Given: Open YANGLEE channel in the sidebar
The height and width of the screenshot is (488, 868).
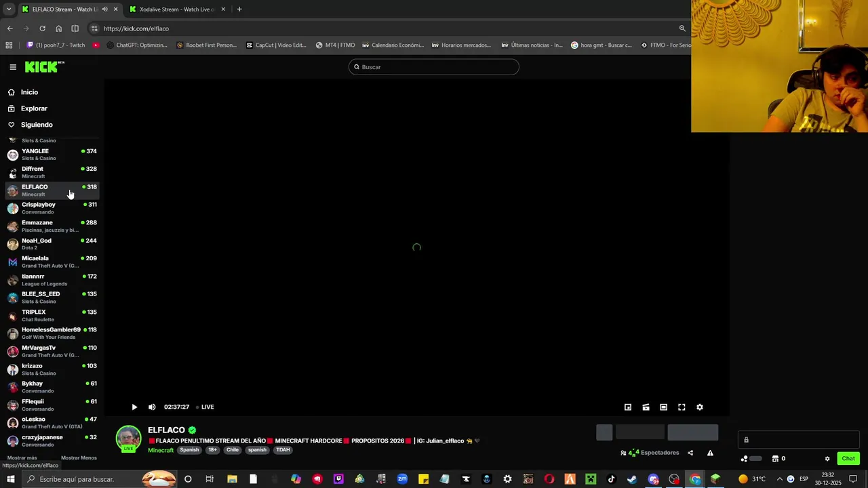Looking at the screenshot, I should pos(52,155).
